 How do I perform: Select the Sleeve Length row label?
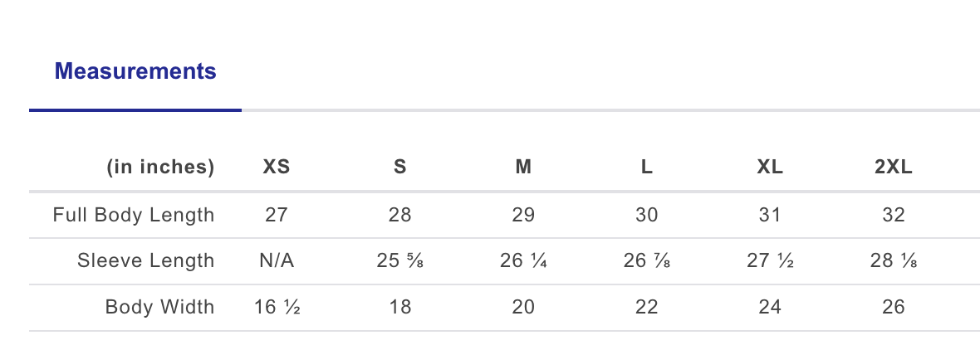coord(146,261)
